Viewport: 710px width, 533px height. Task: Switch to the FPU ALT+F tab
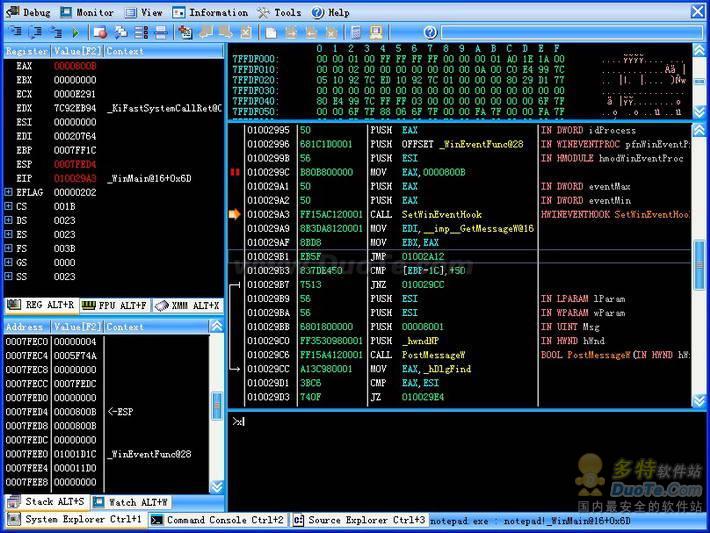click(114, 306)
